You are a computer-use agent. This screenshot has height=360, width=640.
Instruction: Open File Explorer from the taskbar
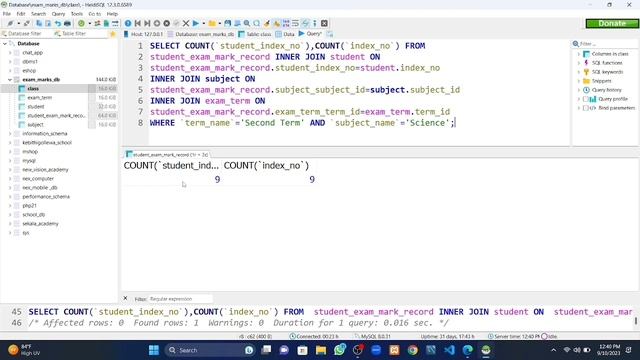click(x=321, y=350)
